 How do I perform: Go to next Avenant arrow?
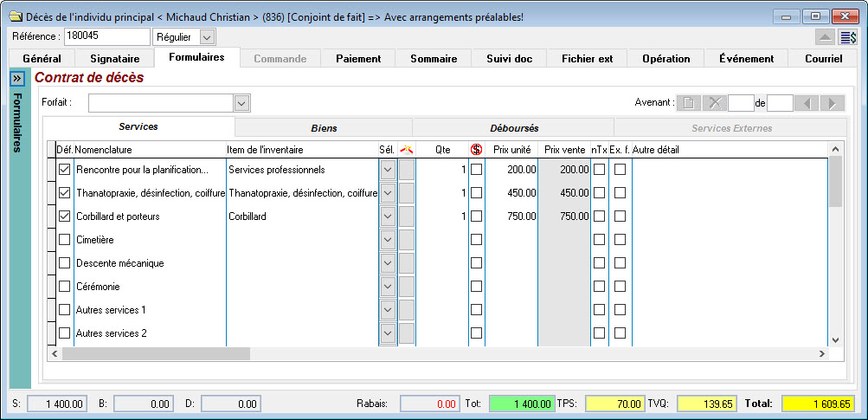(x=832, y=103)
